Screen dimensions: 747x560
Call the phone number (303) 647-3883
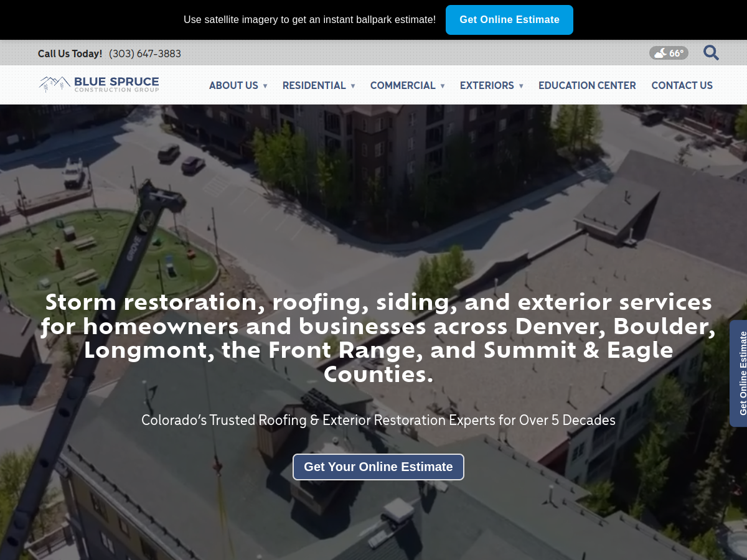(145, 54)
